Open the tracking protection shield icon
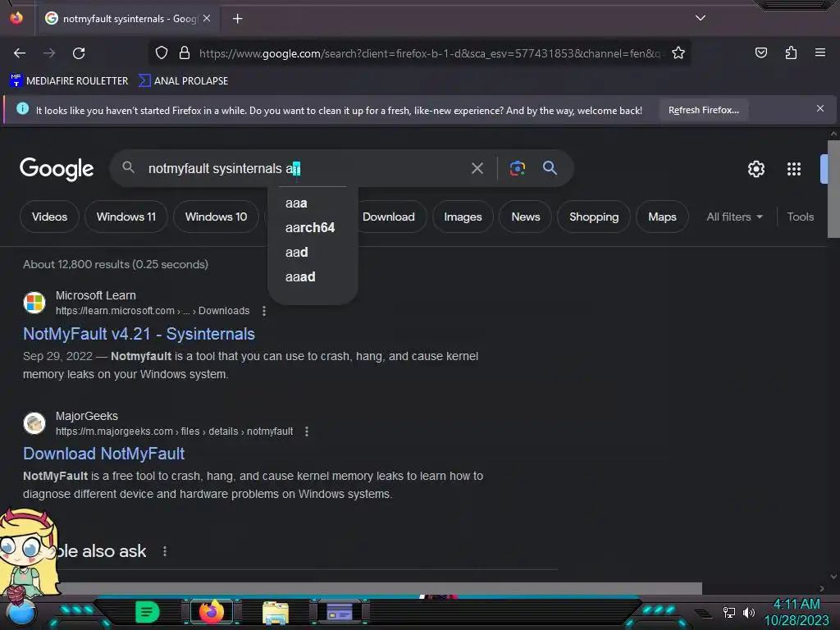Viewport: 840px width, 630px height. (x=162, y=53)
